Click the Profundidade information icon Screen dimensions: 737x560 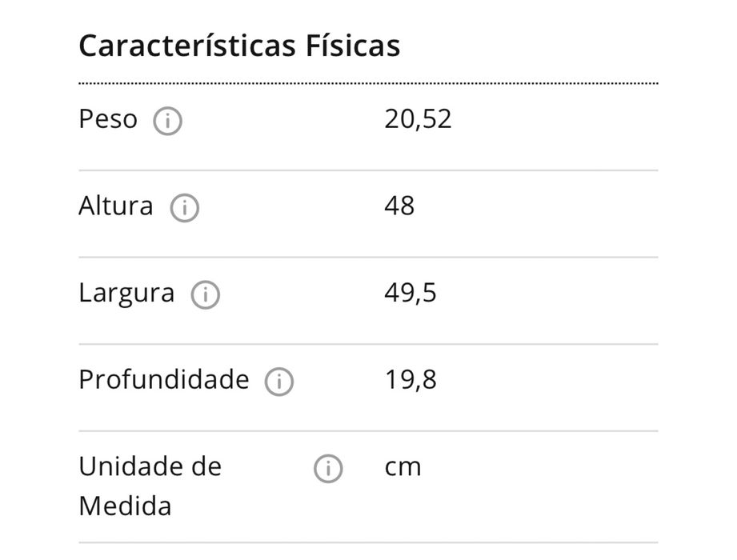pyautogui.click(x=279, y=382)
